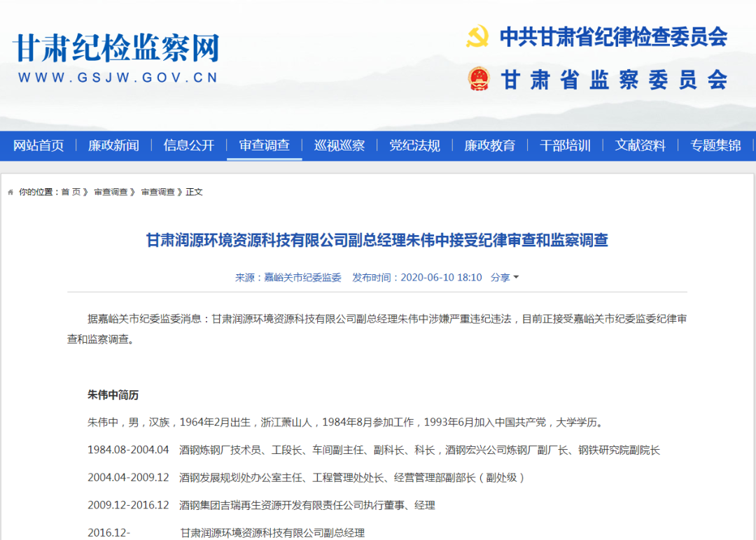This screenshot has height=540, width=756.
Task: Open the 信息公开 menu item
Action: [189, 145]
